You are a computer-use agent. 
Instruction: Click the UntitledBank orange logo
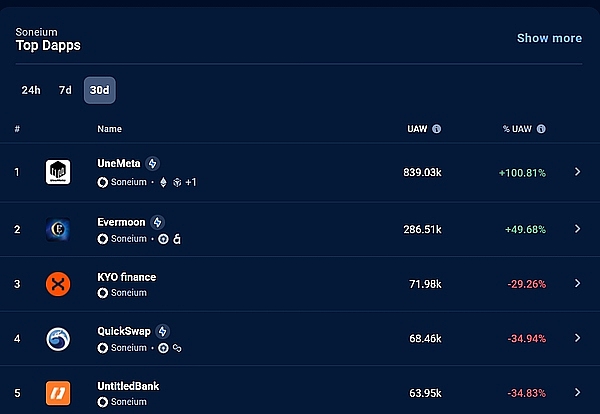click(x=58, y=394)
